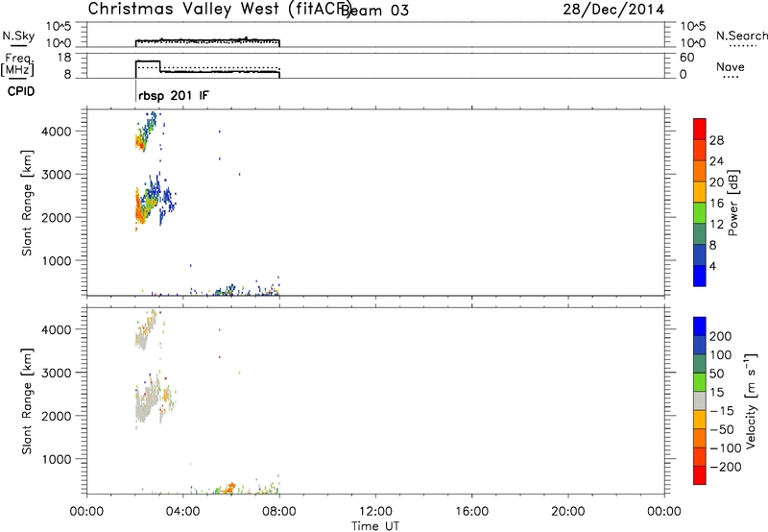
Task: Click the "Slant Range [km]" label of velocity panel
Action: pyautogui.click(x=27, y=401)
